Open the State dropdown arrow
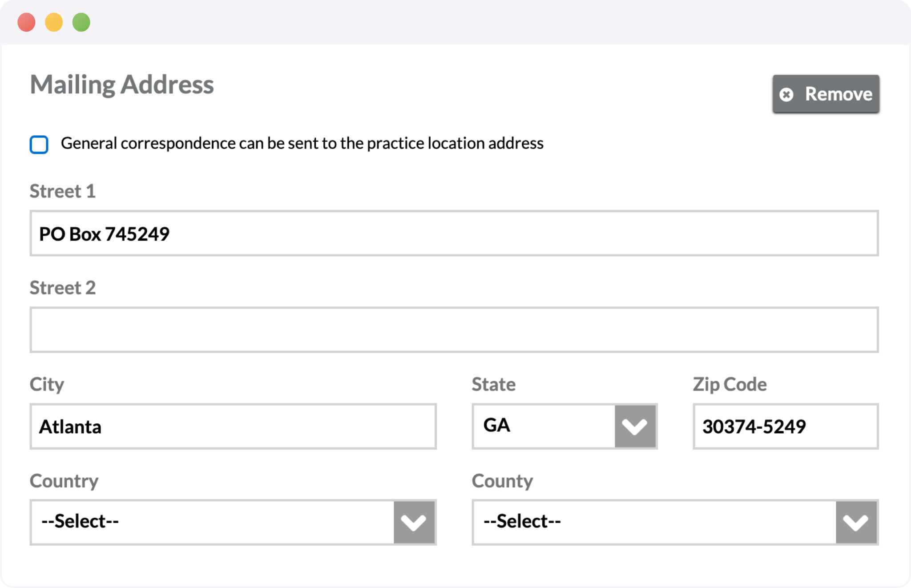Viewport: 911px width, 588px height. [635, 427]
